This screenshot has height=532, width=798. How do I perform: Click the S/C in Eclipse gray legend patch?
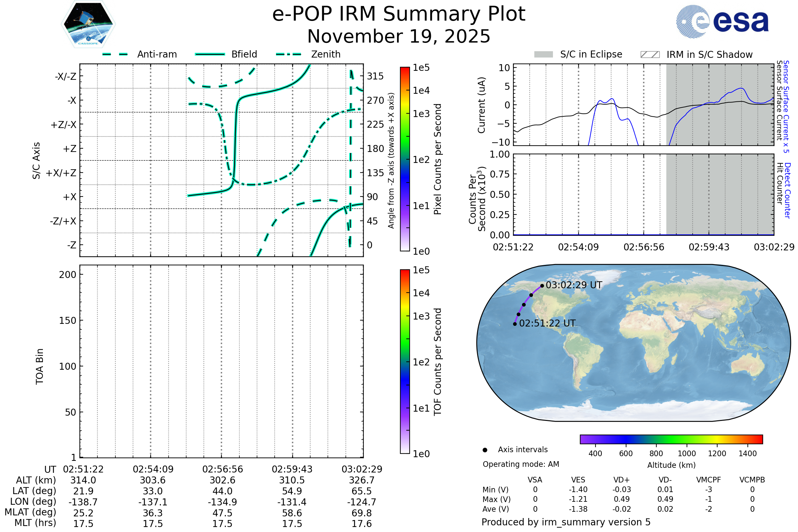pyautogui.click(x=543, y=55)
